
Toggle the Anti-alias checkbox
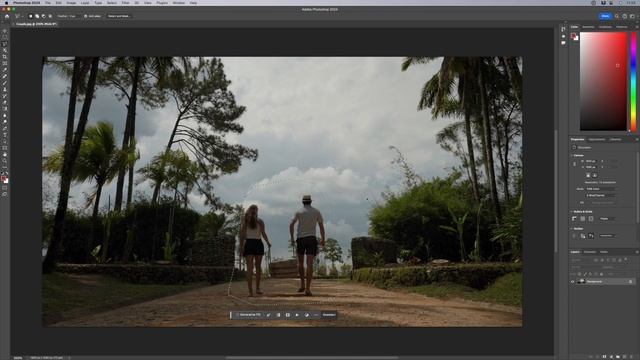[86, 16]
